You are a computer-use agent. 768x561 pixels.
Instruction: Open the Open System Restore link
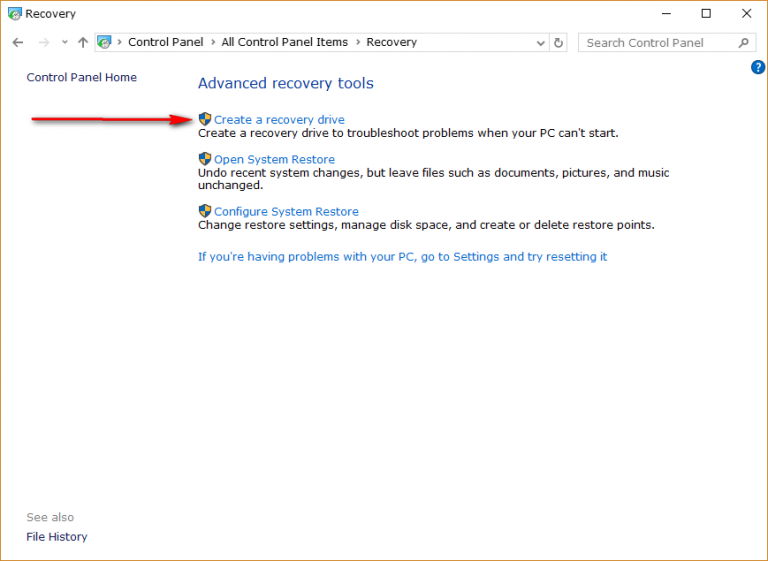[274, 159]
